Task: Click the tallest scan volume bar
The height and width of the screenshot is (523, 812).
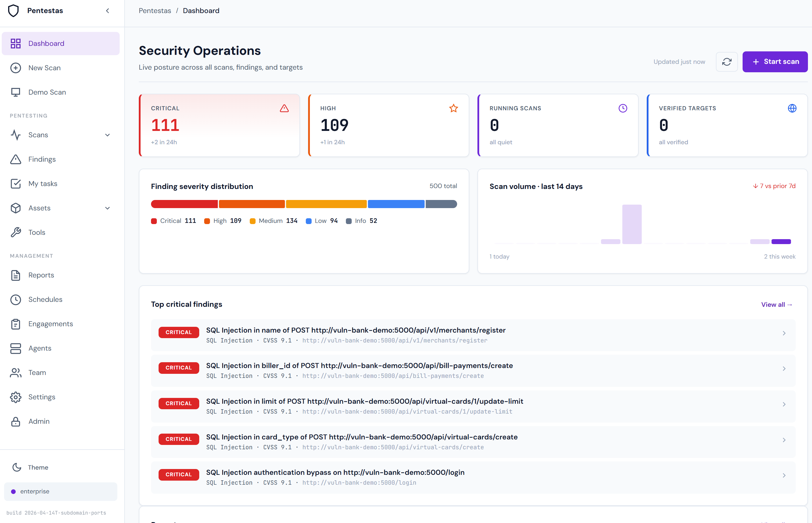Action: point(632,224)
